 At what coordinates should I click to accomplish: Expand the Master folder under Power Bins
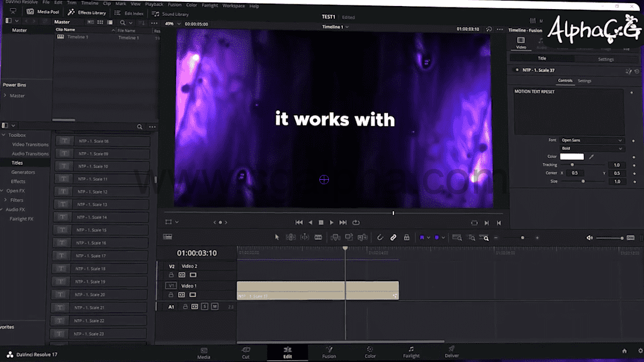[x=5, y=96]
